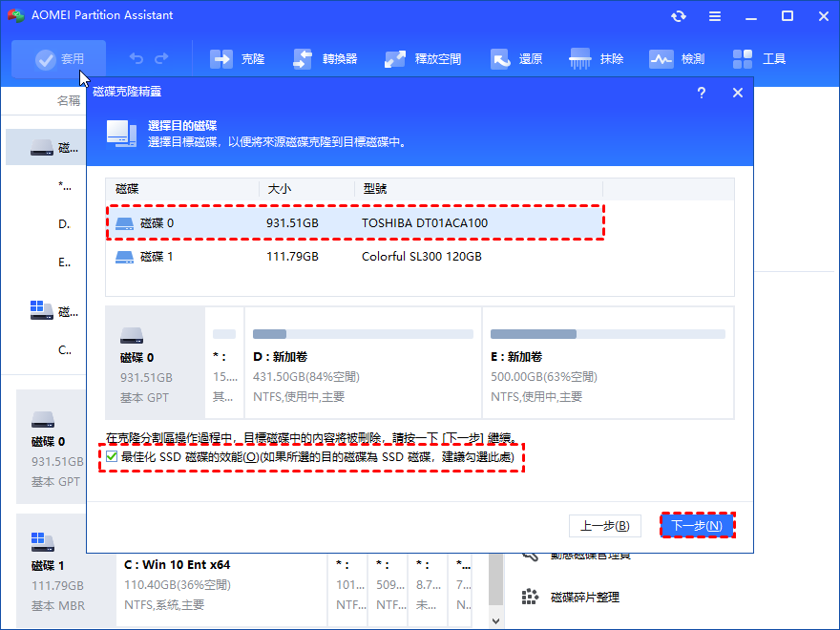The height and width of the screenshot is (630, 840).
Task: Open the 抹除 wipe tool
Action: 597,59
